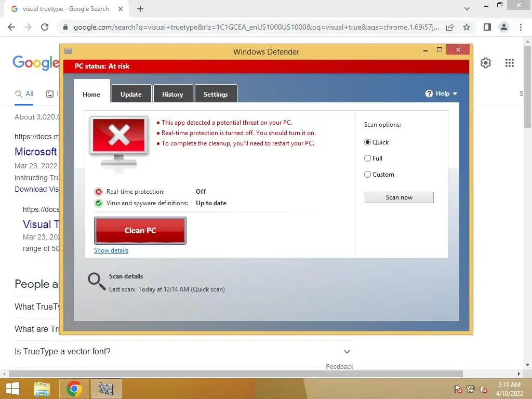Click 'Last scan: Today at 12:14 AM' text

pos(167,289)
